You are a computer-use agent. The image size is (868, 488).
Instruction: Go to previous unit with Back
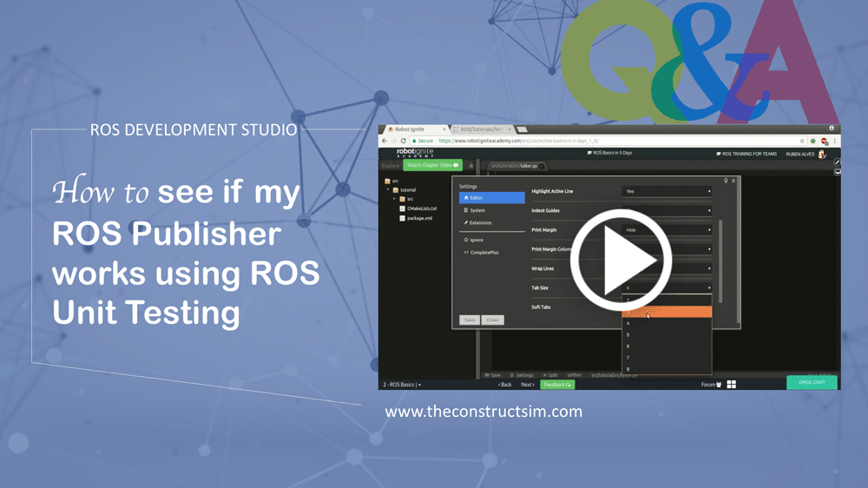click(x=505, y=385)
